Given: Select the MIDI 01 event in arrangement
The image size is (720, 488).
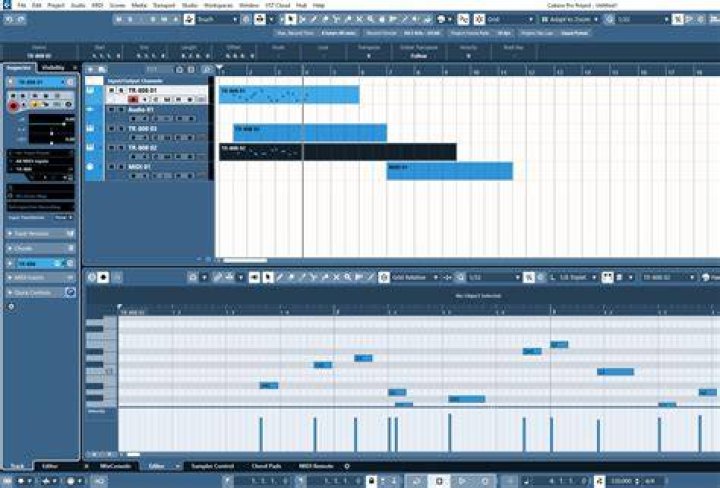Looking at the screenshot, I should click(450, 171).
